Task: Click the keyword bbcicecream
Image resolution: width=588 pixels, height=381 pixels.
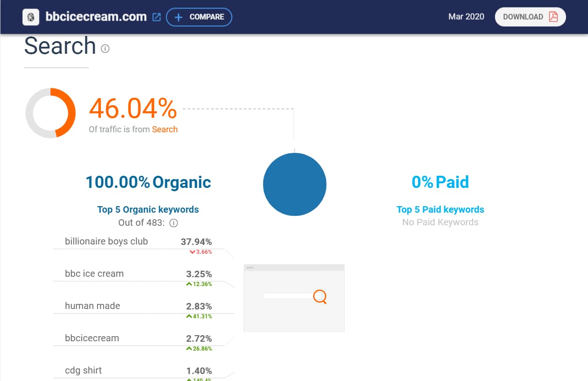Action: tap(92, 338)
